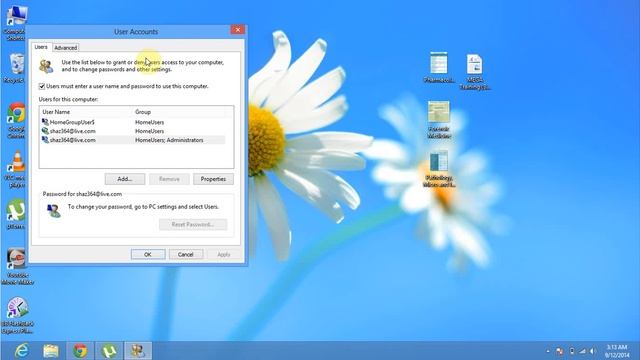Viewport: 640px width, 360px height.
Task: Open Properties for the selected user
Action: tap(213, 179)
